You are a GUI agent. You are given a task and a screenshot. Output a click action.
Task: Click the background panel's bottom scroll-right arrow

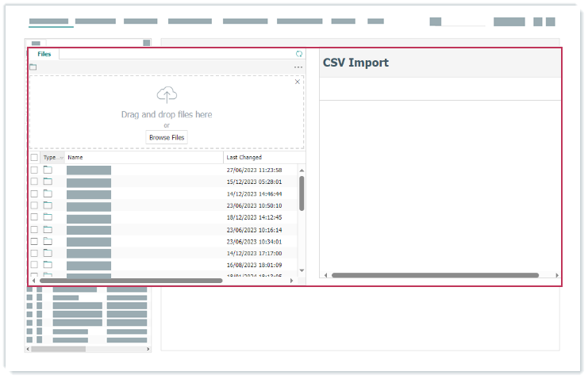pos(148,349)
